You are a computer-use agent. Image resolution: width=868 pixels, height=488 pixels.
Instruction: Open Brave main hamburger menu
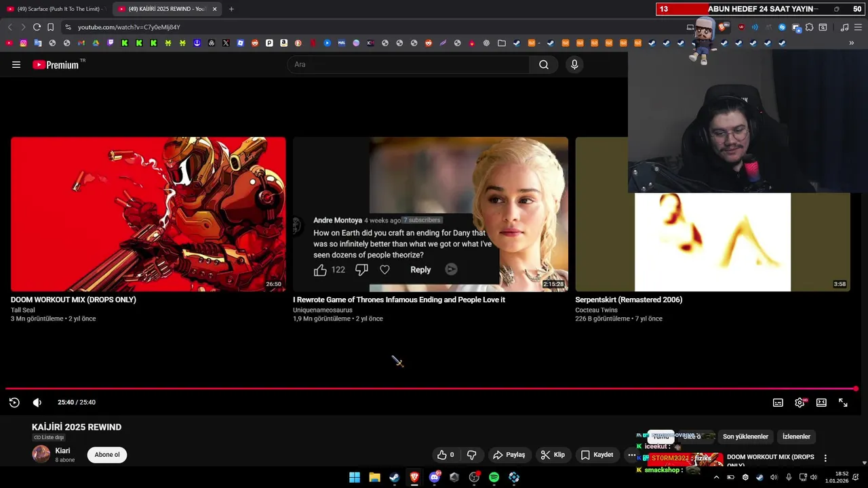pyautogui.click(x=858, y=27)
